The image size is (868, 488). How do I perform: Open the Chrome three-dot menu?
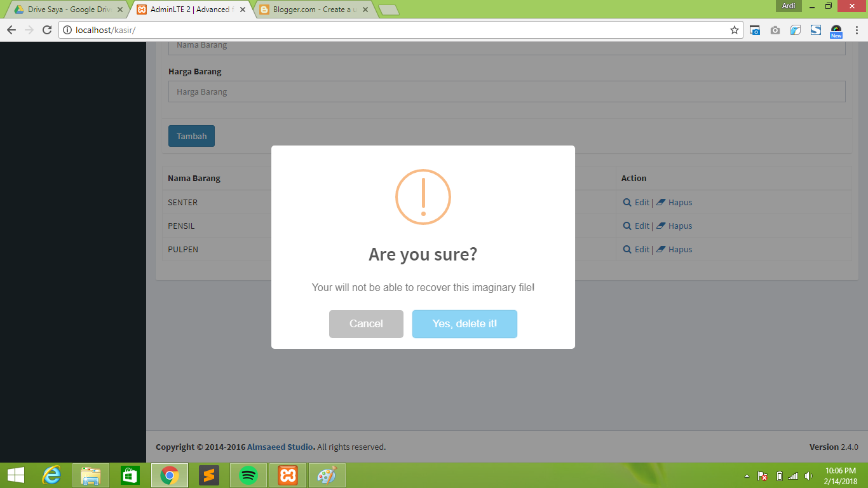pyautogui.click(x=856, y=30)
